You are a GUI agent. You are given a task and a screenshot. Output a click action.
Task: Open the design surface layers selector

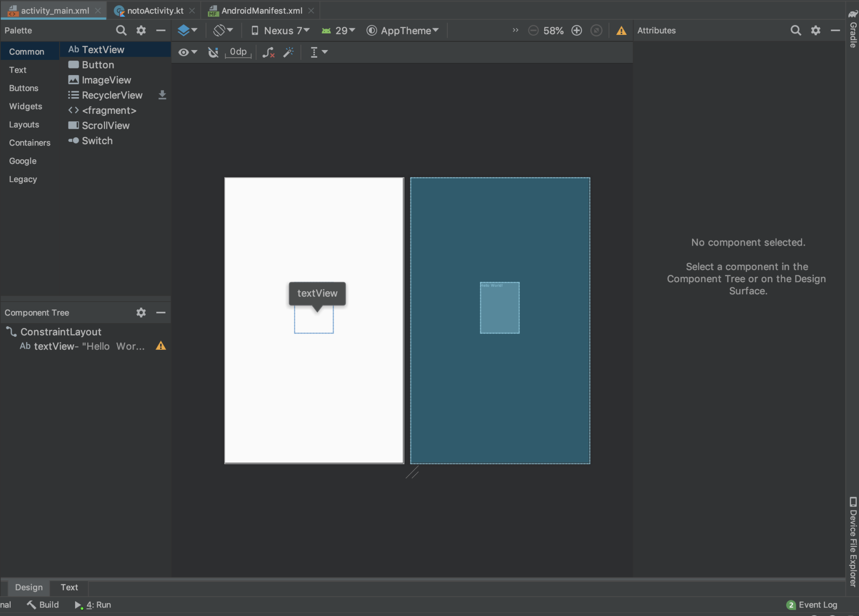[187, 30]
